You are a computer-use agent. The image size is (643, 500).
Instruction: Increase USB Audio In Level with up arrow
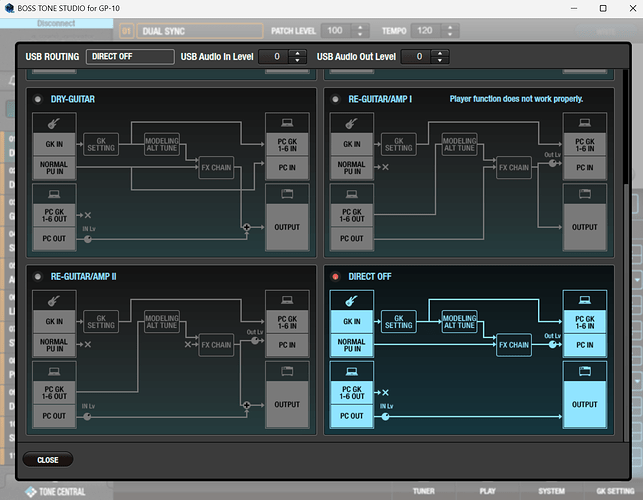295,52
